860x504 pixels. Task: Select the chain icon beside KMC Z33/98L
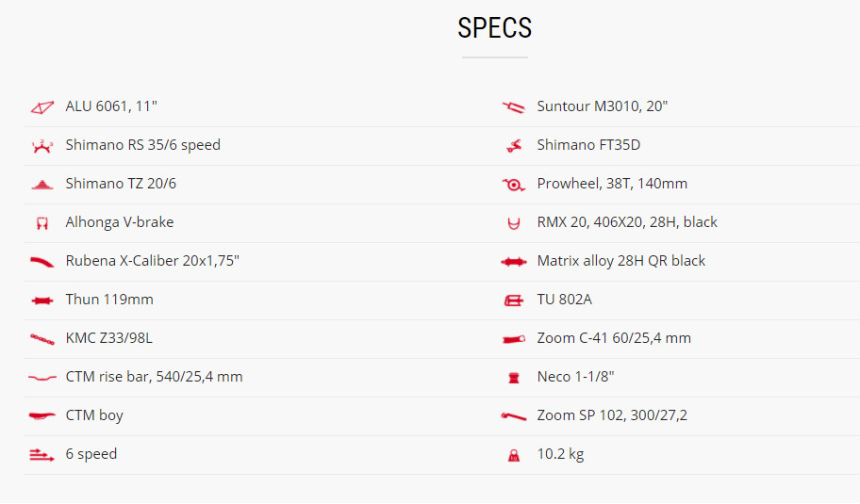[x=42, y=339]
